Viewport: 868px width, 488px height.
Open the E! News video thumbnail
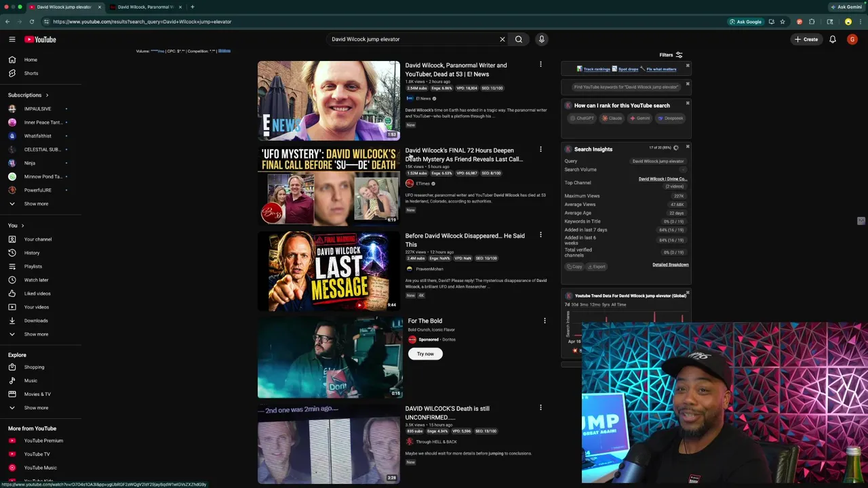[329, 100]
